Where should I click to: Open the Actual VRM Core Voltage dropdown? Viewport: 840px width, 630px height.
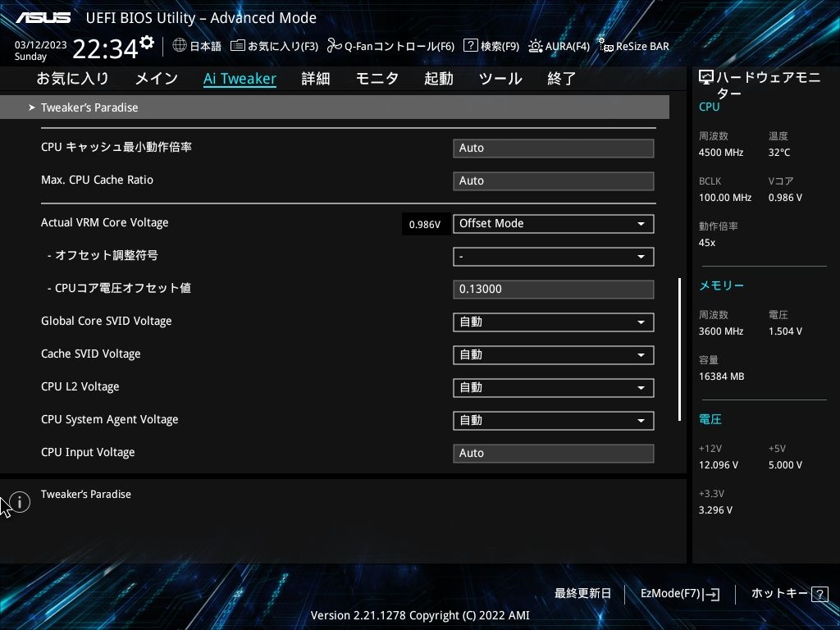pos(554,223)
